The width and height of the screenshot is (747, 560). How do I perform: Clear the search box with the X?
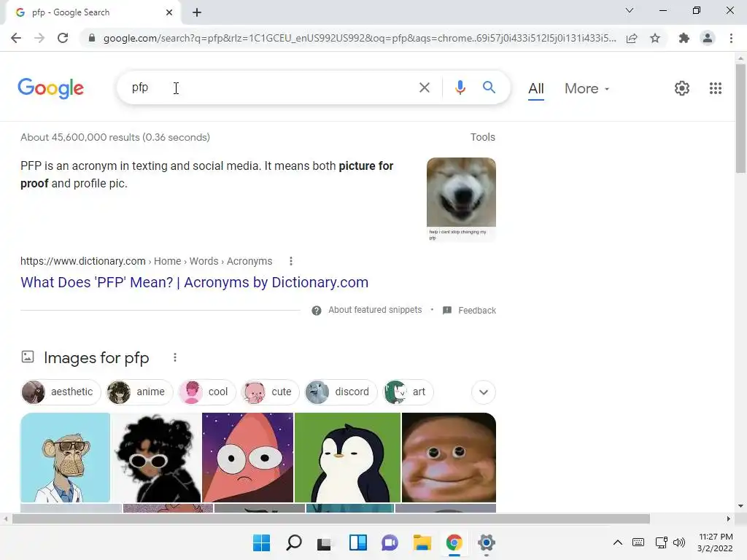[x=424, y=87]
